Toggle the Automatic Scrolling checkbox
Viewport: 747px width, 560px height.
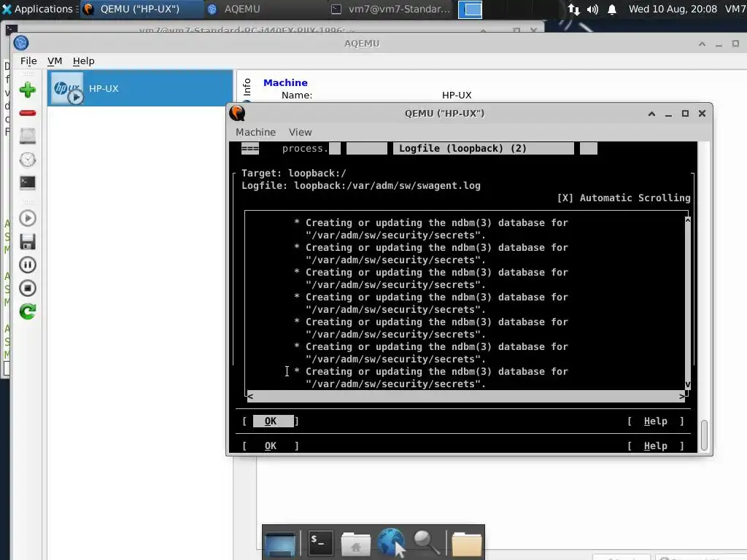click(565, 198)
